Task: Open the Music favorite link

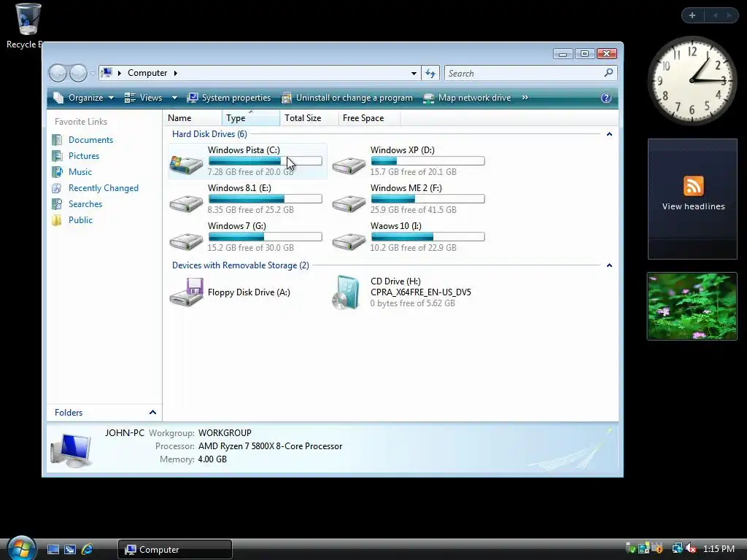Action: pos(80,172)
